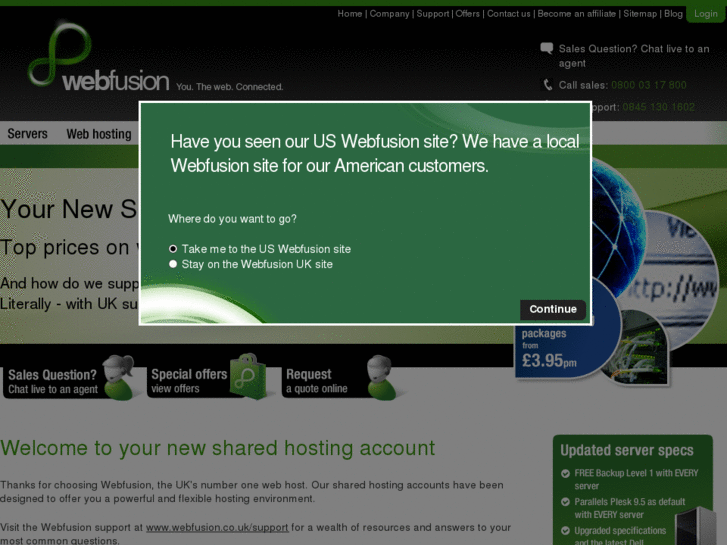
Task: Click the checkmark icon beside FREE Backup Level 1
Action: click(x=565, y=474)
